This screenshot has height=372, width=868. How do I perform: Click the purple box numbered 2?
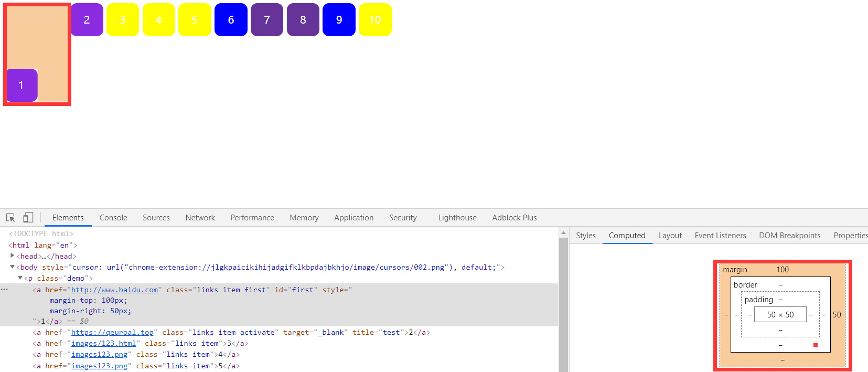pyautogui.click(x=87, y=20)
